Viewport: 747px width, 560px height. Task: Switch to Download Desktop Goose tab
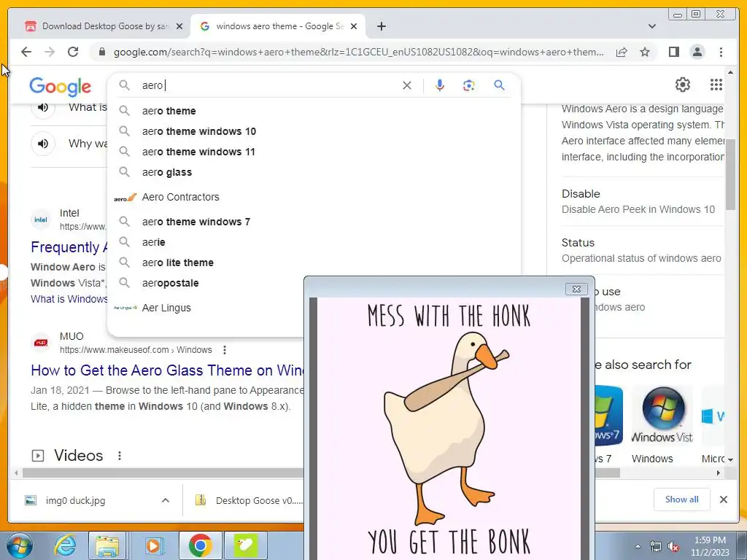click(104, 26)
